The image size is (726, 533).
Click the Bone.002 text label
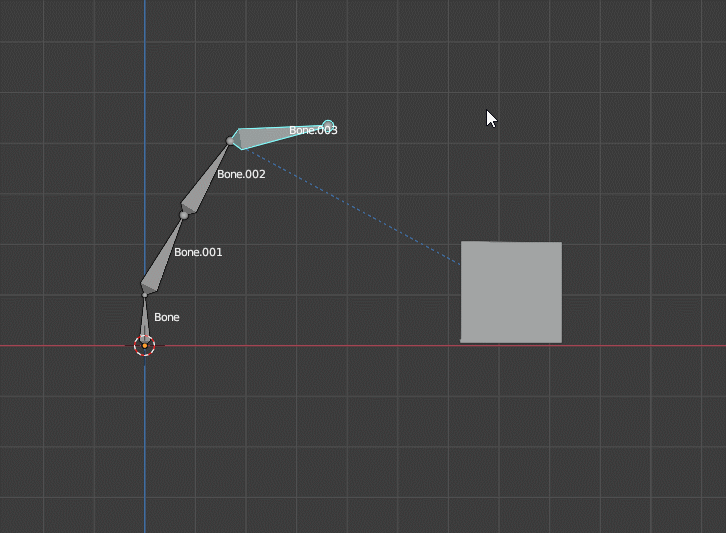[241, 174]
